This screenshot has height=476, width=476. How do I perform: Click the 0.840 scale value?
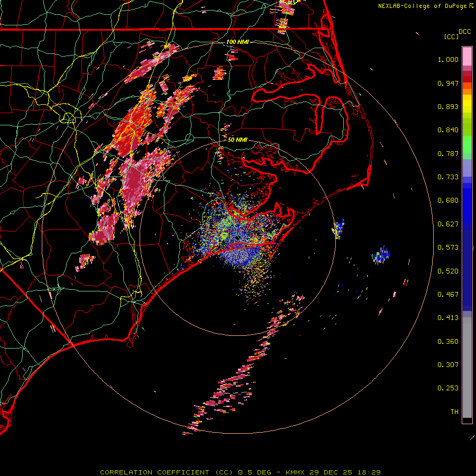coord(448,130)
